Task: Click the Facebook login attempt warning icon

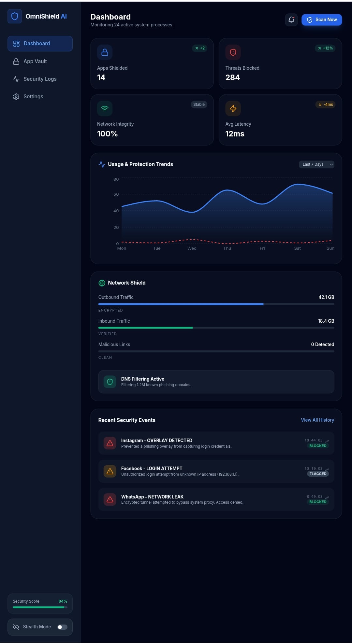Action: (x=110, y=471)
